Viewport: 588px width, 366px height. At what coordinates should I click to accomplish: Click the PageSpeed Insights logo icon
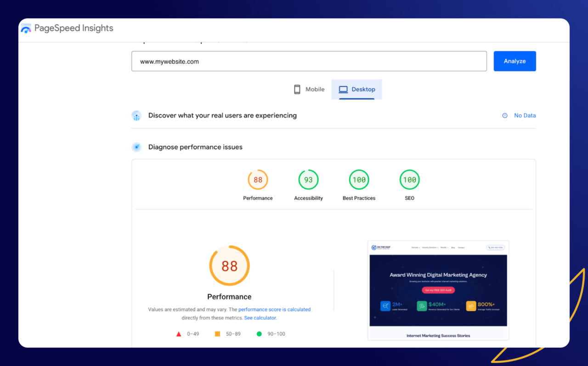click(x=26, y=28)
